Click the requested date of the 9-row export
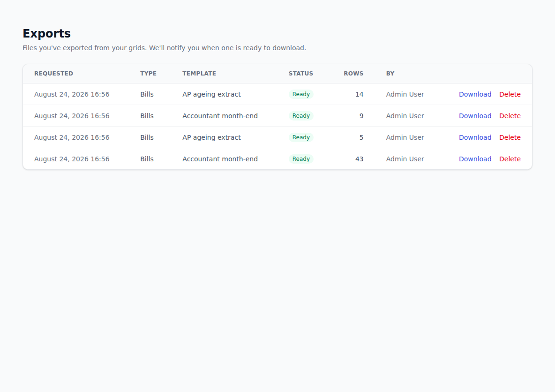Image resolution: width=555 pixels, height=392 pixels. click(x=72, y=116)
